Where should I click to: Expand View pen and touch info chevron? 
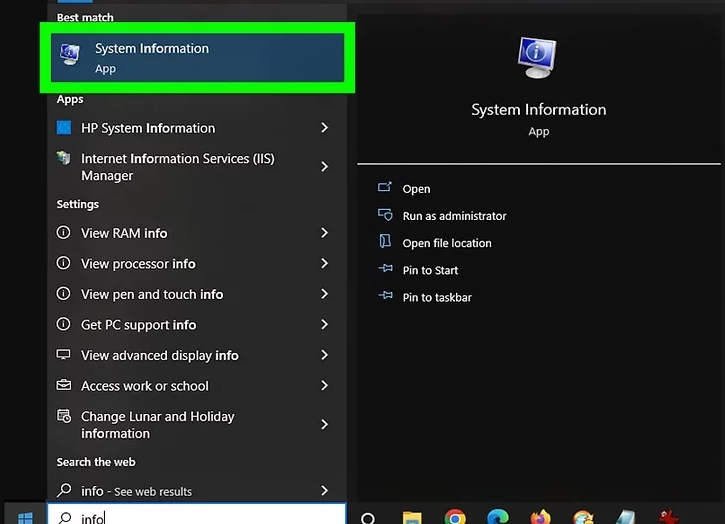325,294
